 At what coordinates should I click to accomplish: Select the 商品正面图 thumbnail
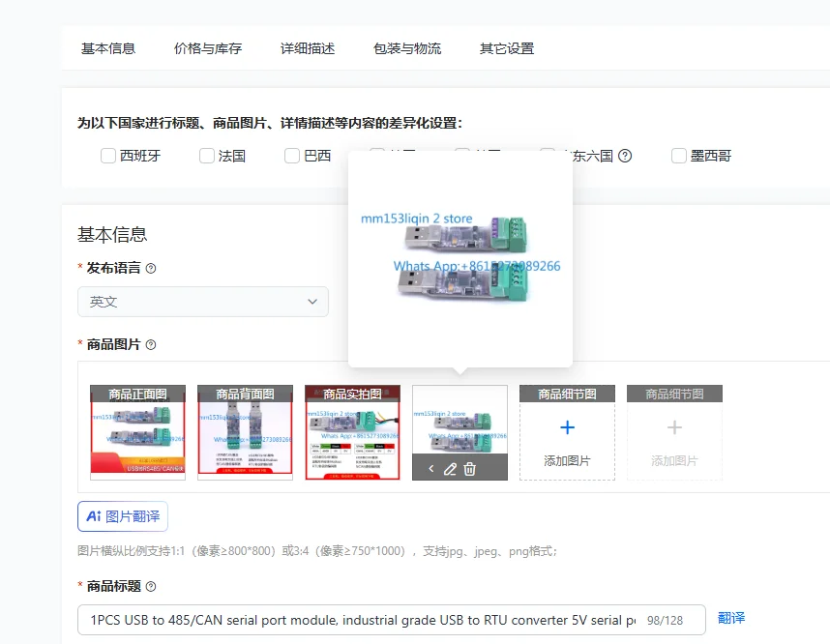click(x=137, y=432)
